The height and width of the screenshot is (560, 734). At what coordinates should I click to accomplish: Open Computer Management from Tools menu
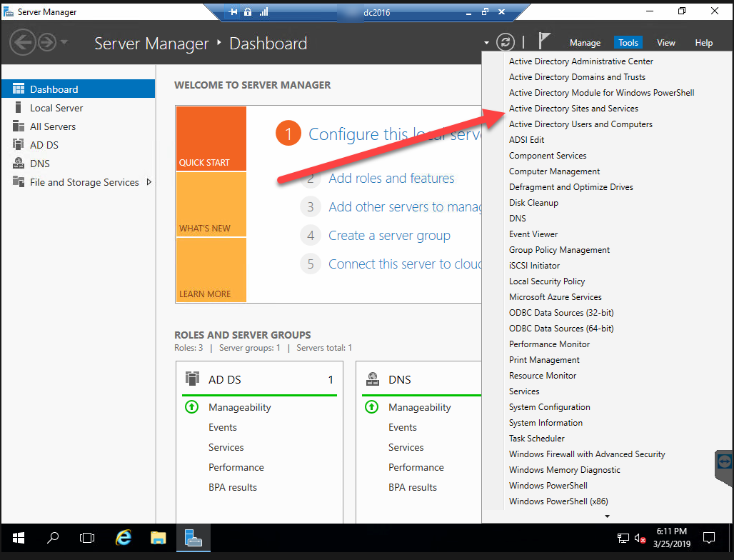click(554, 171)
